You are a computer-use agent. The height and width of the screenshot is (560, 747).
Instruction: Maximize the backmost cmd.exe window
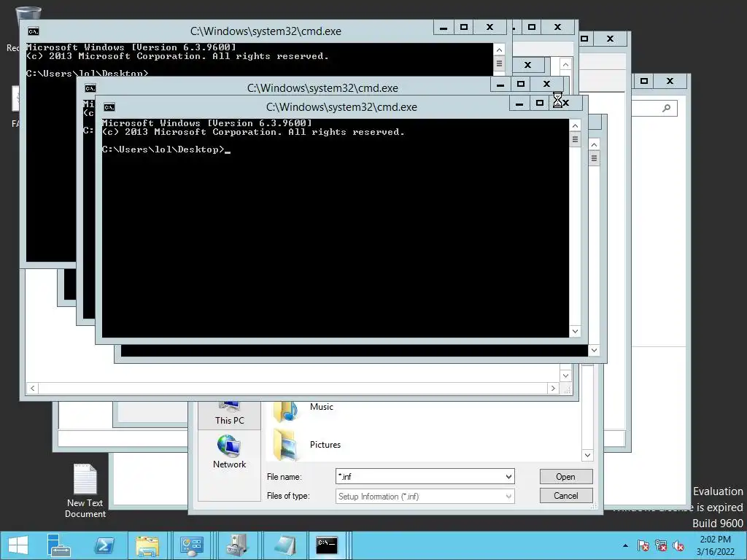[463, 27]
